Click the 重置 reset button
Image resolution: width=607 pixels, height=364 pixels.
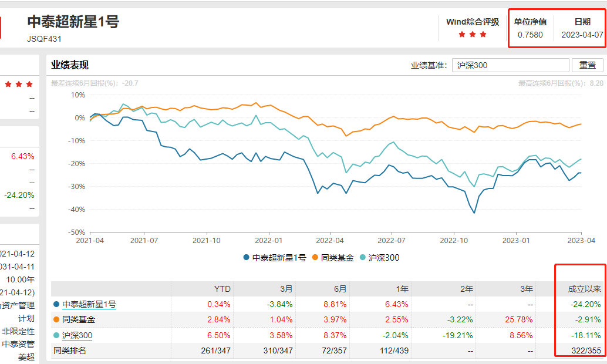pos(587,65)
